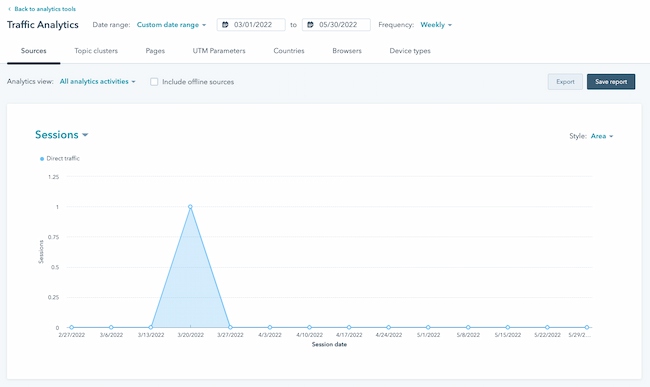Go back to analytics tools
This screenshot has height=387, width=650.
pos(42,9)
